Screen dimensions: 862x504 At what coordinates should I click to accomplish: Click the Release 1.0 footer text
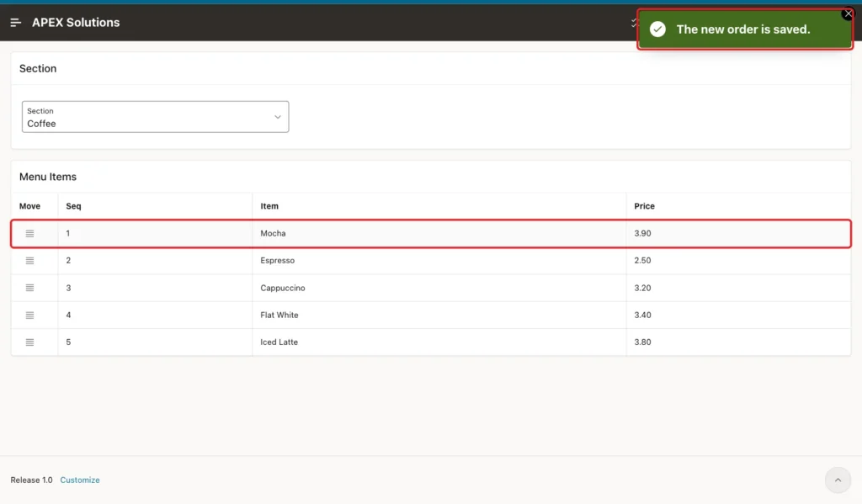click(31, 480)
